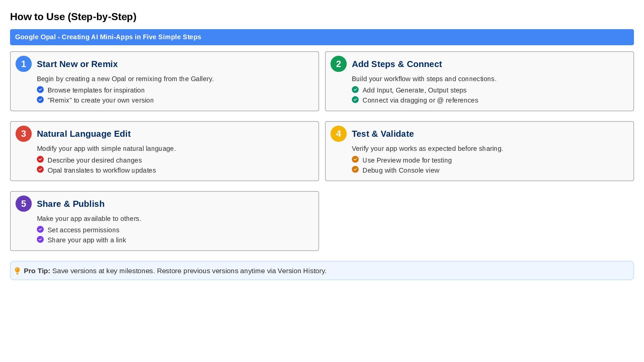Click the green number 2 step circle
Screen dimensions: 644x362
338,64
